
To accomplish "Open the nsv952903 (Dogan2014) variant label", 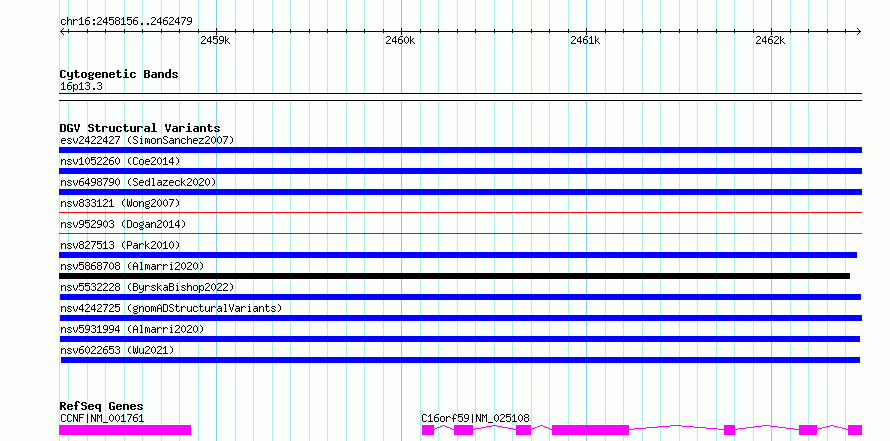I will click(123, 224).
